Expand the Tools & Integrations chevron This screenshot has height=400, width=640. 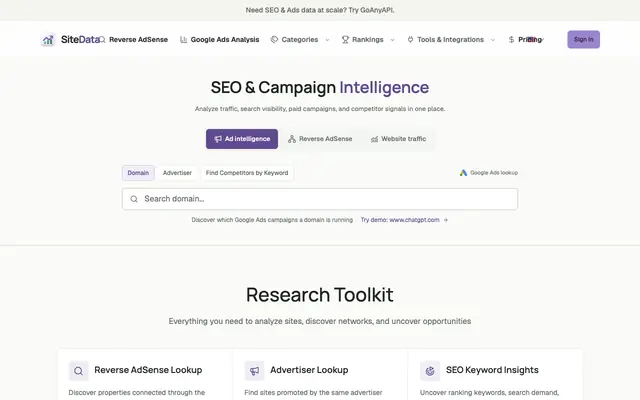coord(493,40)
